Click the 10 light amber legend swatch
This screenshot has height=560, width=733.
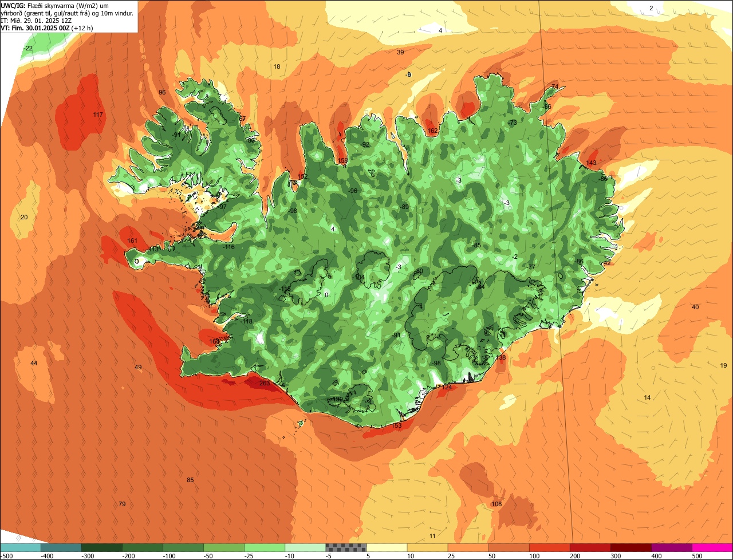[x=427, y=547]
